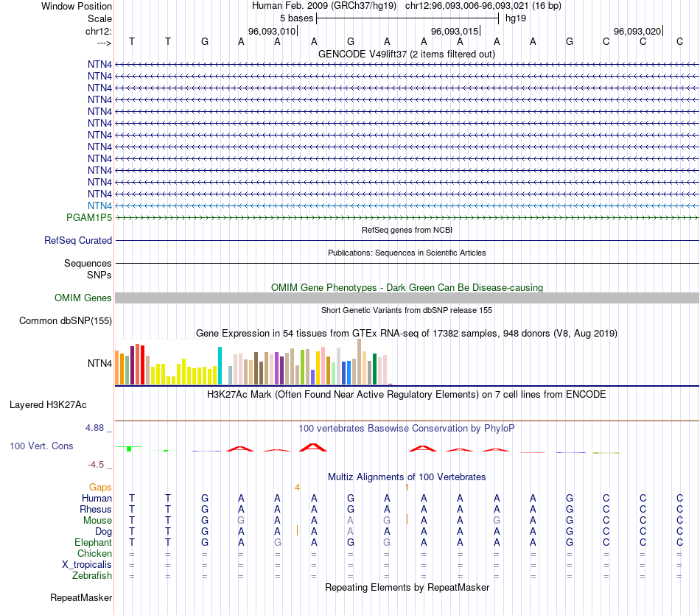
Task: Click the Layered H3K27Ac track label
Action: point(48,405)
